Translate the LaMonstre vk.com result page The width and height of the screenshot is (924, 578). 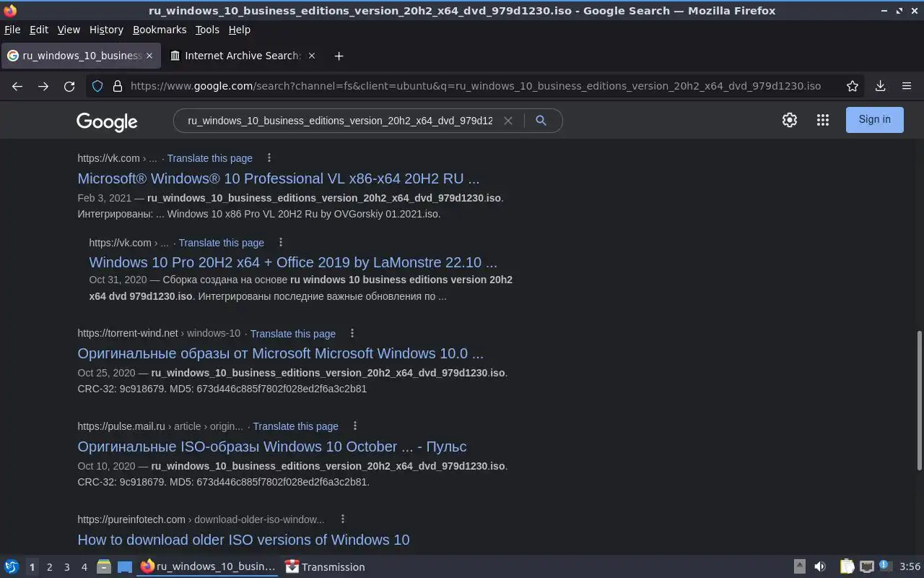221,243
